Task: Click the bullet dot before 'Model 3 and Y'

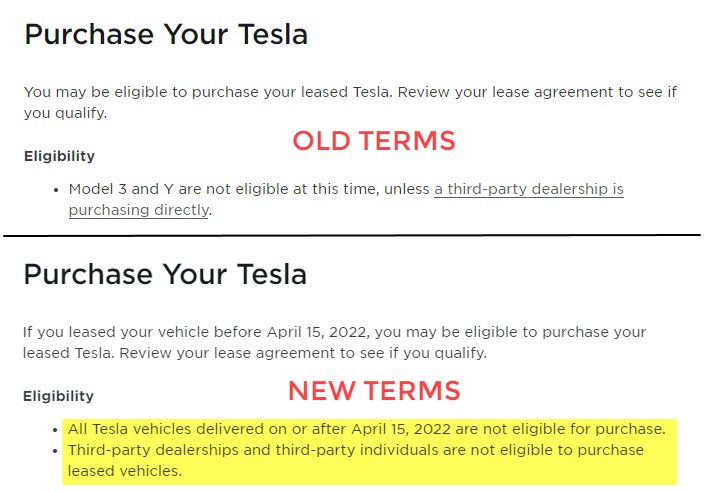Action: (x=54, y=190)
